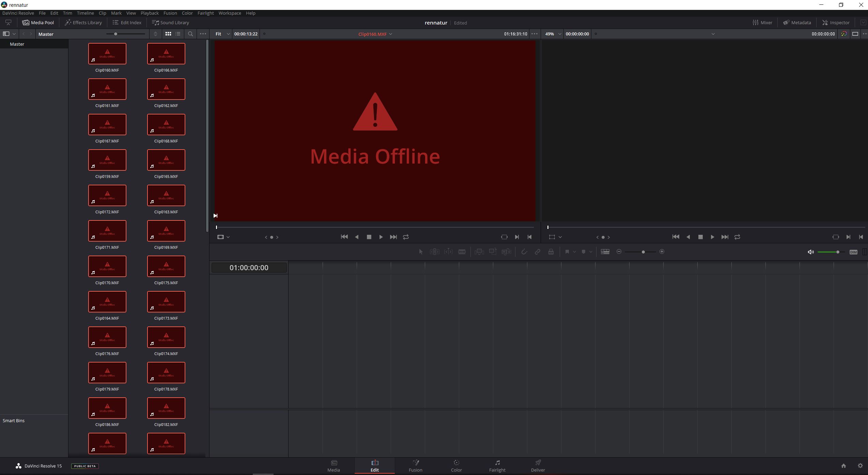Open the marker color dropdown arrow
The height and width of the screenshot is (475, 868).
pyautogui.click(x=591, y=252)
